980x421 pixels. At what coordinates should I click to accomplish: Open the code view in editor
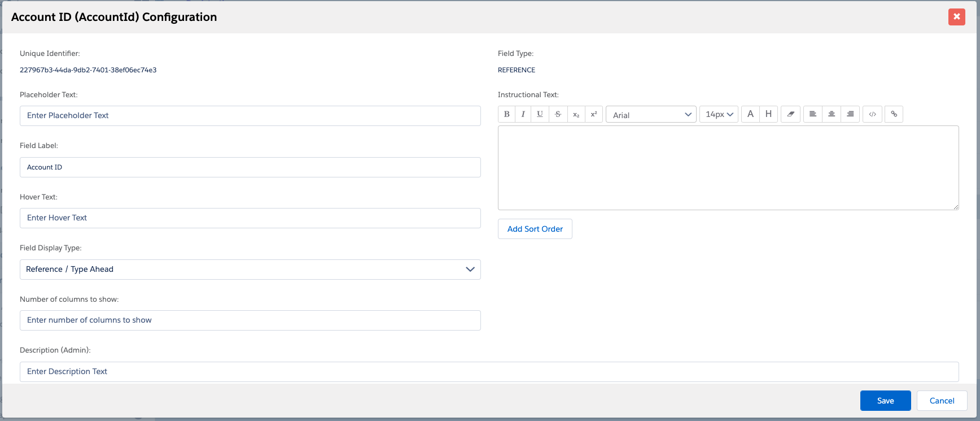point(872,114)
